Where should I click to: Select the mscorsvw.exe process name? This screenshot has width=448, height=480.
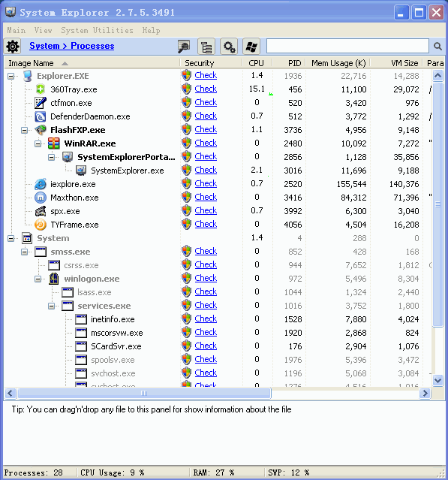117,333
